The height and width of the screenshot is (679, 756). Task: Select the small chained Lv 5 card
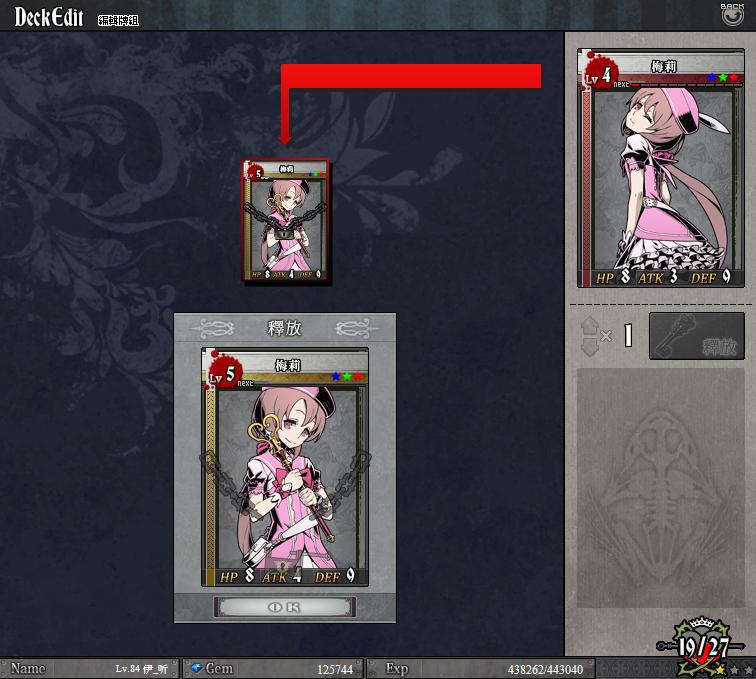(x=286, y=220)
